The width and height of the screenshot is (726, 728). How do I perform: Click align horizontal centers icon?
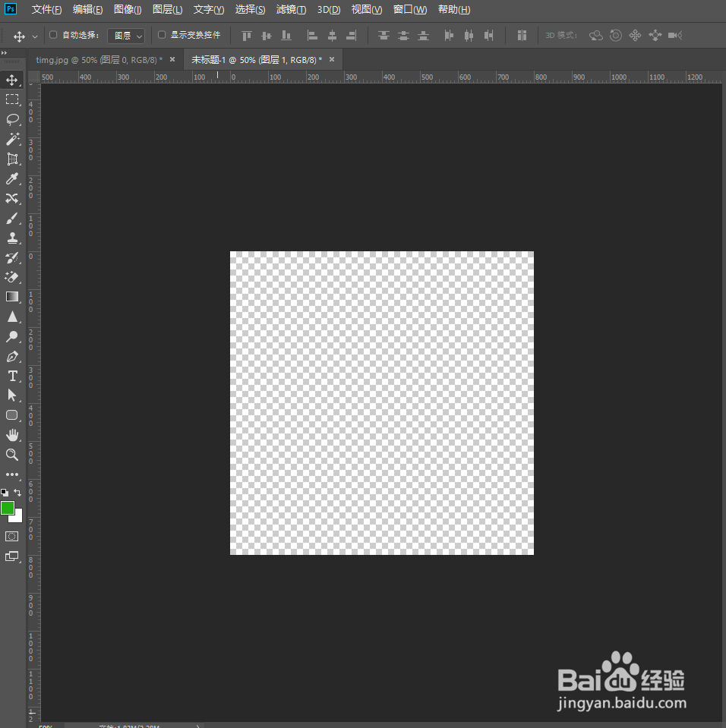click(332, 35)
